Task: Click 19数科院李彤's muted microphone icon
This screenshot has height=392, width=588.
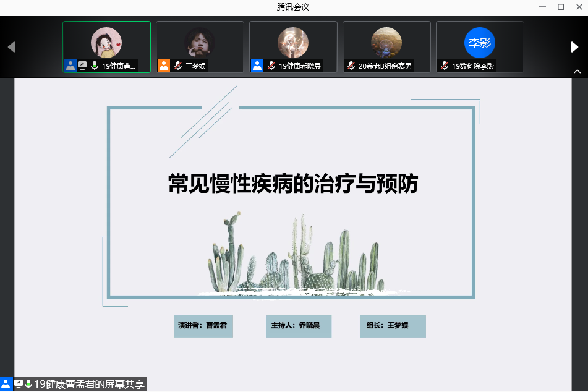Action: (445, 66)
